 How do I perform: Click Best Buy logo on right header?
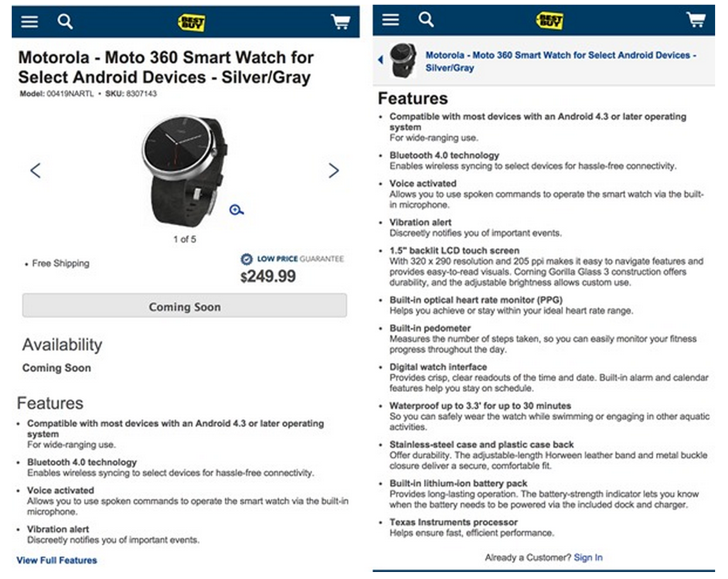549,21
